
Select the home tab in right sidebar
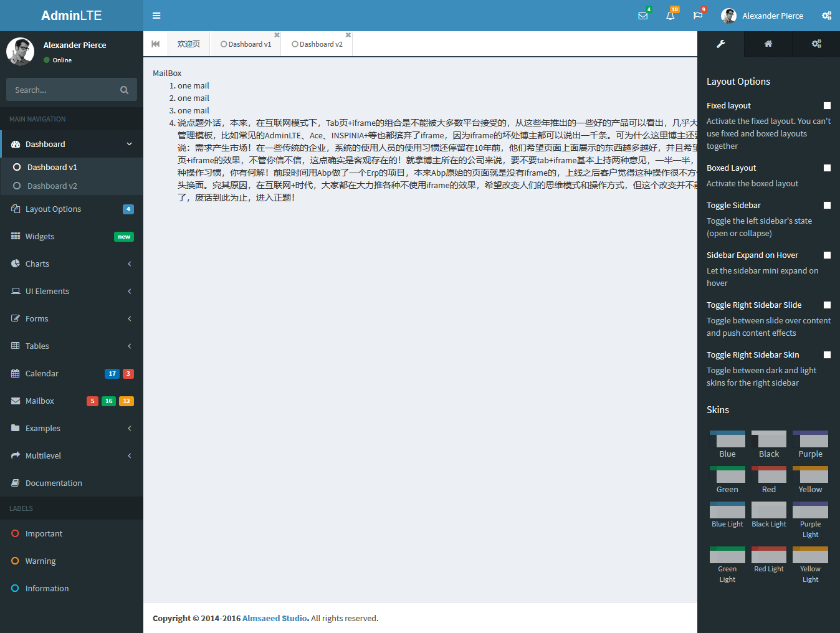coord(768,44)
